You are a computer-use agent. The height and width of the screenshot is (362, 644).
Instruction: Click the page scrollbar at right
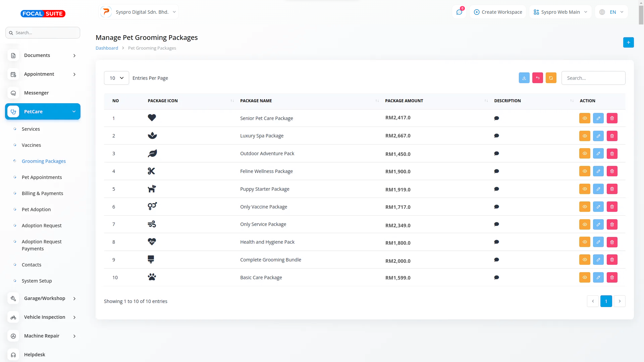point(641,15)
